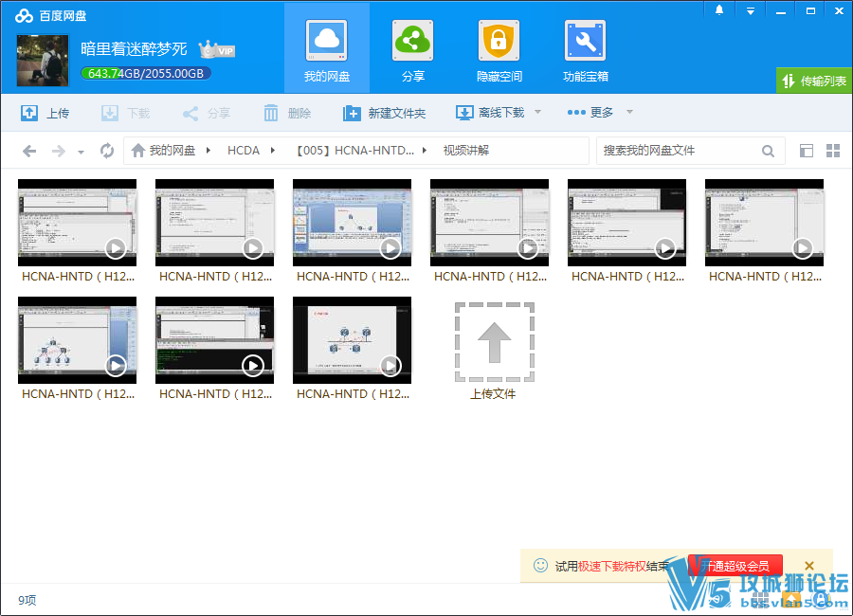Image resolution: width=853 pixels, height=616 pixels.
Task: Click the 视频讲解 breadcrumb segment
Action: (466, 150)
